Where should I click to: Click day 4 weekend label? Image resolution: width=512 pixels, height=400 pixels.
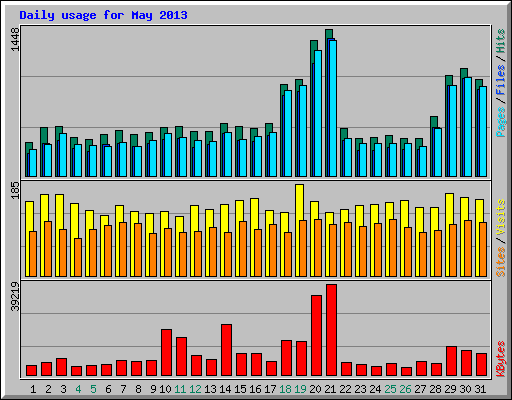[x=78, y=389]
